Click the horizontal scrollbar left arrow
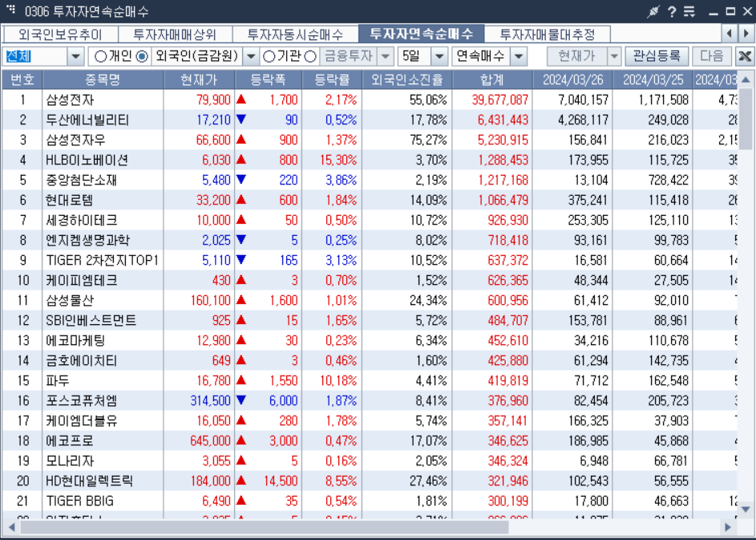 [11, 527]
